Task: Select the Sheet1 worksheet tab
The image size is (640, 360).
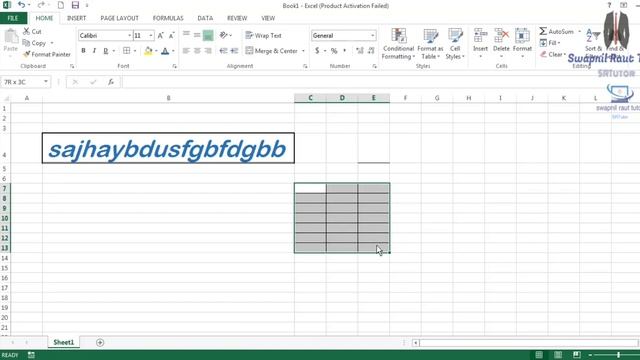Action: coord(64,342)
